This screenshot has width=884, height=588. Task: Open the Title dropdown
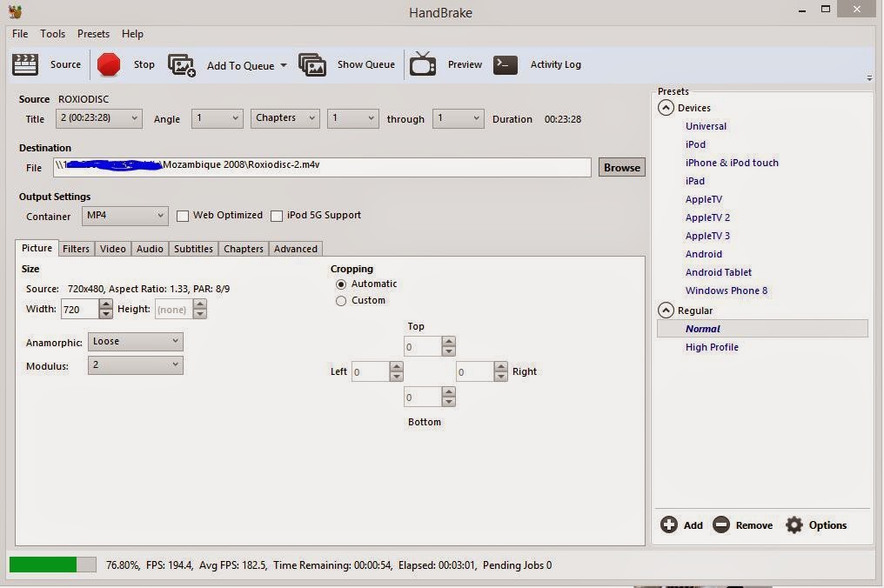pos(98,118)
